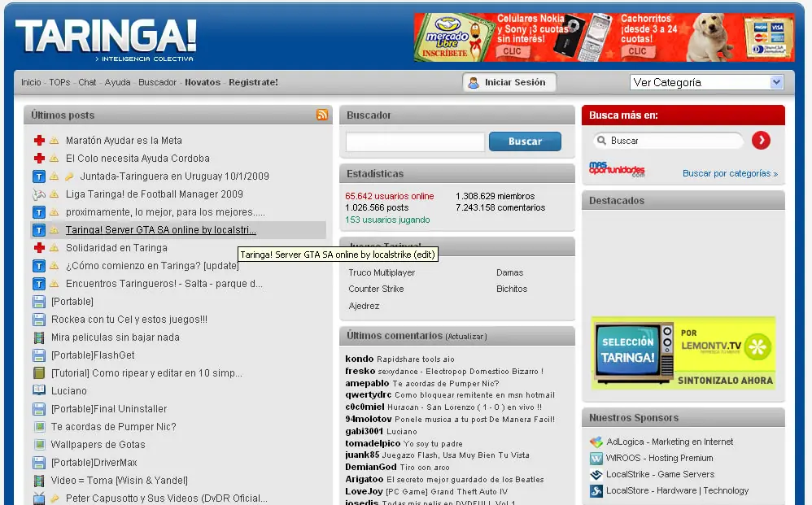Click the blue T icon beside proximamente, lo mejor

39,212
